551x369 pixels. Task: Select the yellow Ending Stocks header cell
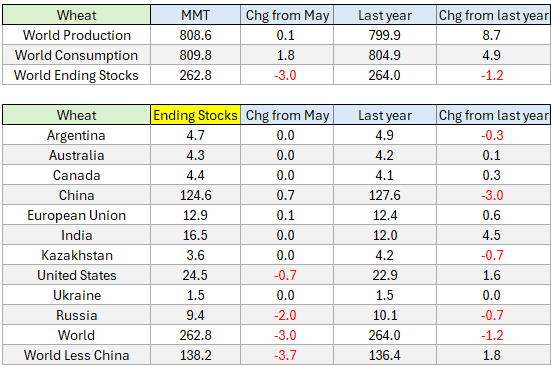pos(195,115)
